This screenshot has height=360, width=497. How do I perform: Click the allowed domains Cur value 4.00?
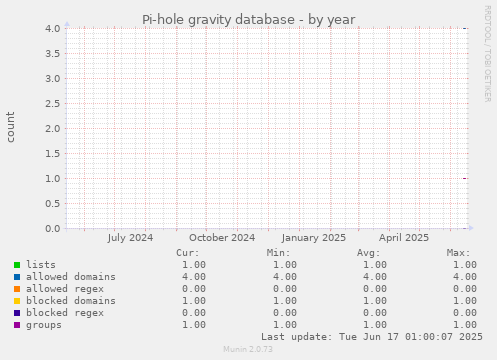pyautogui.click(x=194, y=277)
